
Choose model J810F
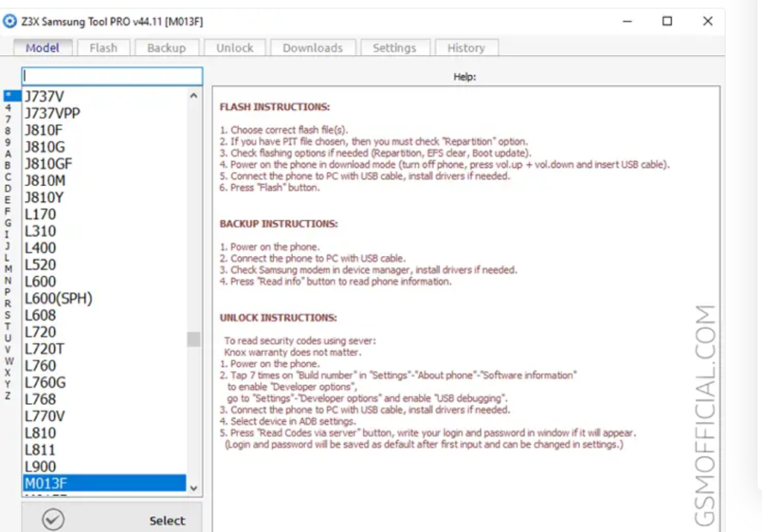click(x=104, y=130)
